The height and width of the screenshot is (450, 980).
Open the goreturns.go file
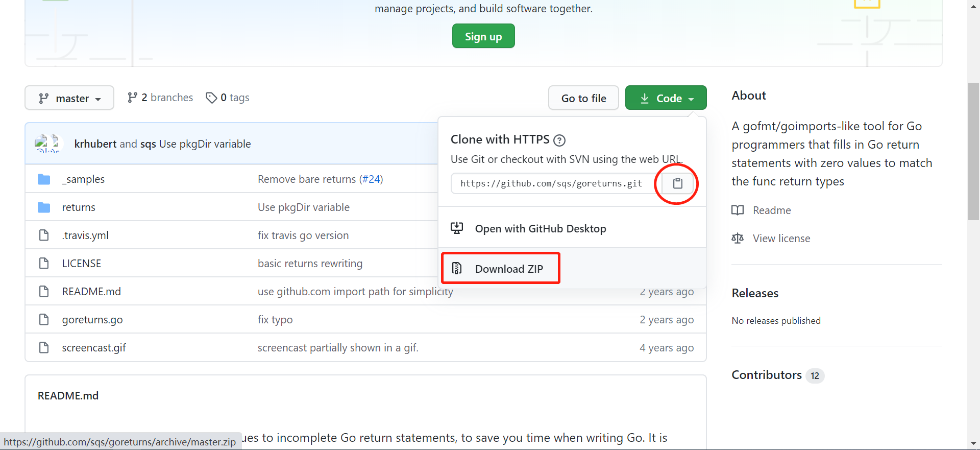point(92,320)
